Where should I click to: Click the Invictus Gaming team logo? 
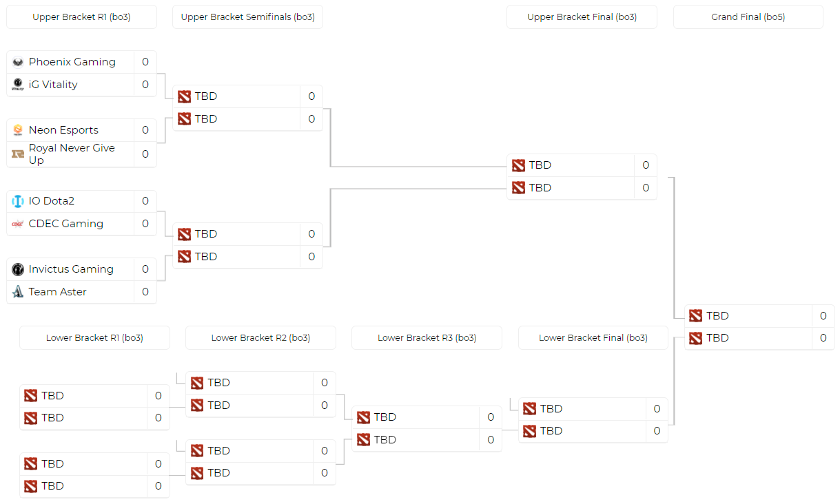pos(18,269)
